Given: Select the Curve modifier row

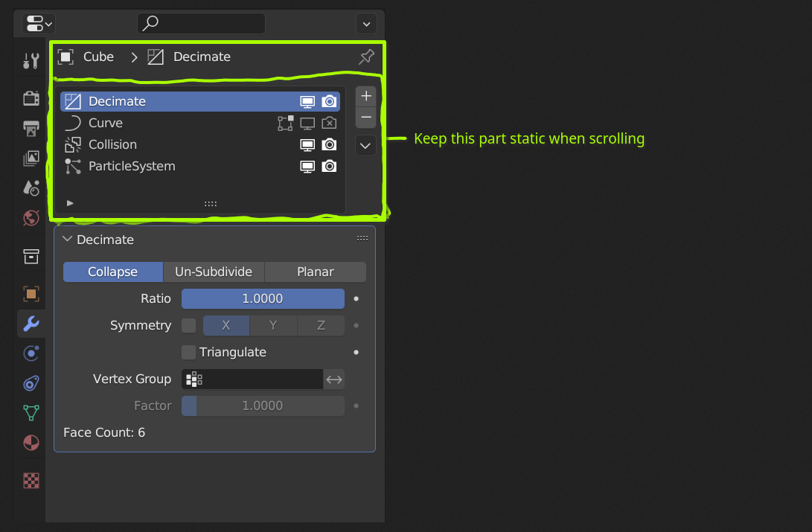Looking at the screenshot, I should [200, 124].
